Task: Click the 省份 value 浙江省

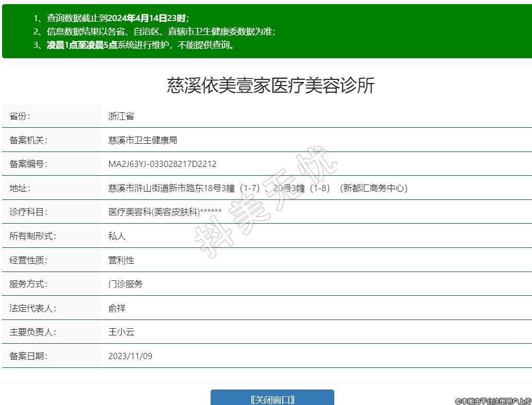Action: 121,116
